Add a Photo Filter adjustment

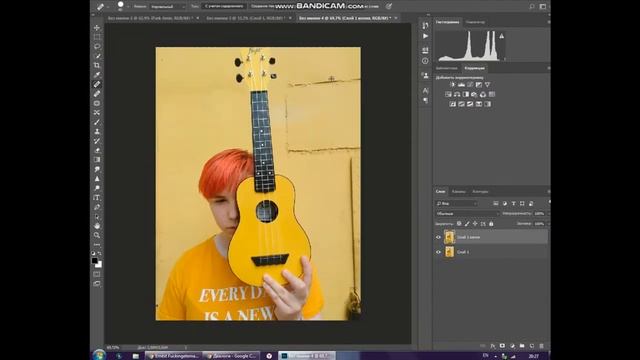click(474, 94)
